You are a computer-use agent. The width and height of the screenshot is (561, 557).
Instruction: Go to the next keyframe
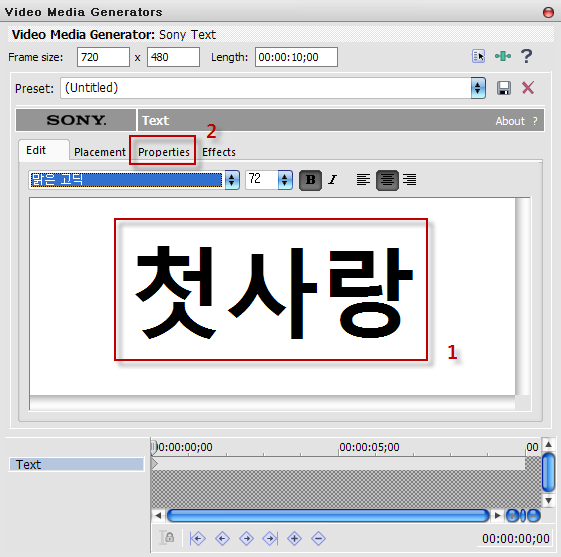tap(246, 538)
